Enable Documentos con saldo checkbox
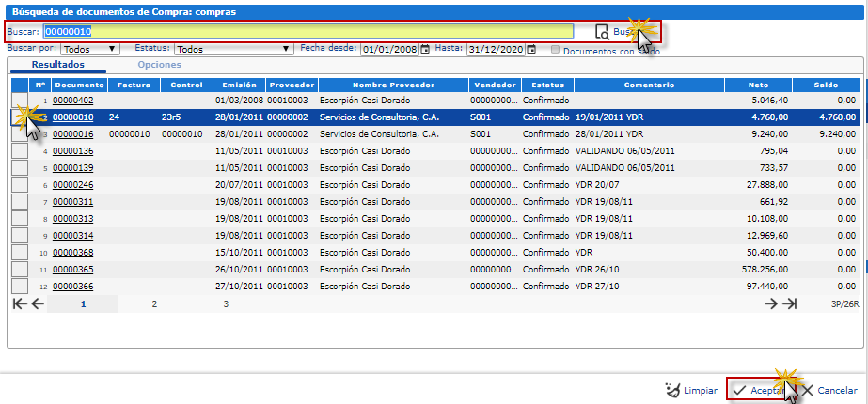Screen dimensions: 868x404 click(x=557, y=50)
